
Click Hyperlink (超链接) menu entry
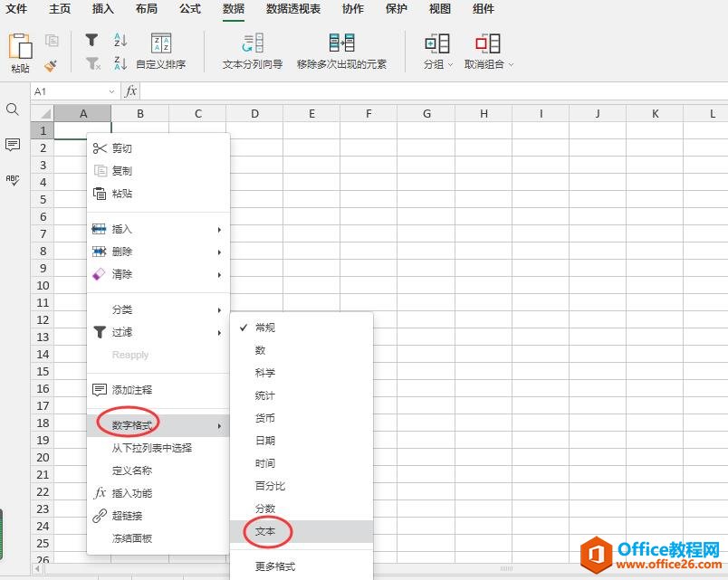coord(158,516)
